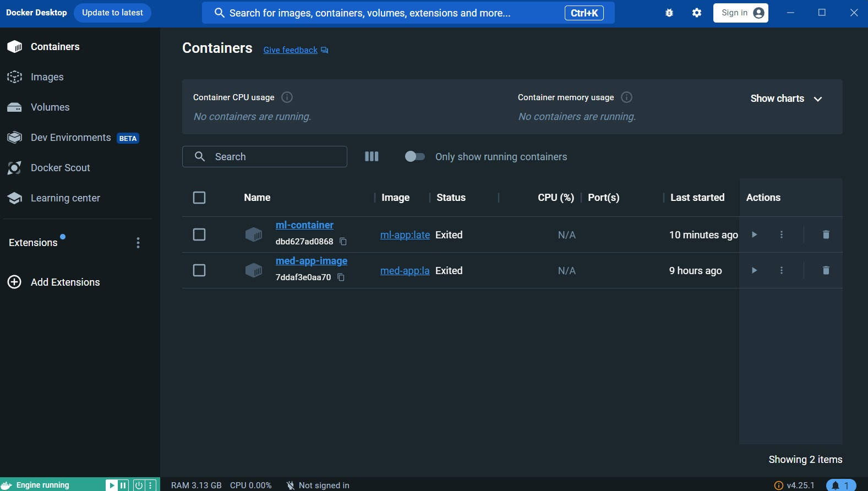Open more actions for med-app-image
This screenshot has height=491, width=868.
click(782, 270)
